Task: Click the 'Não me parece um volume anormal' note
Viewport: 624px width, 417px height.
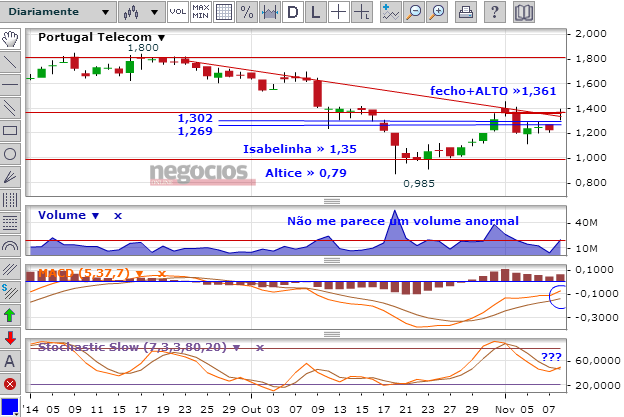Action: [x=403, y=221]
